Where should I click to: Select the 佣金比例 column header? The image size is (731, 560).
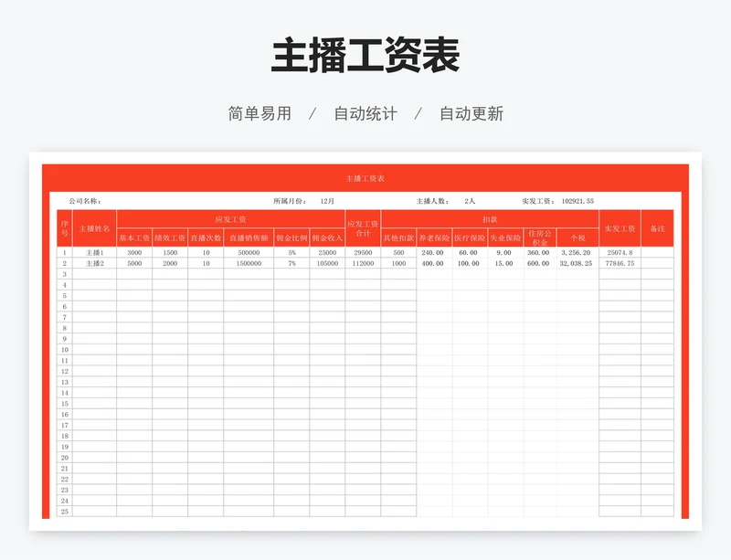point(291,238)
